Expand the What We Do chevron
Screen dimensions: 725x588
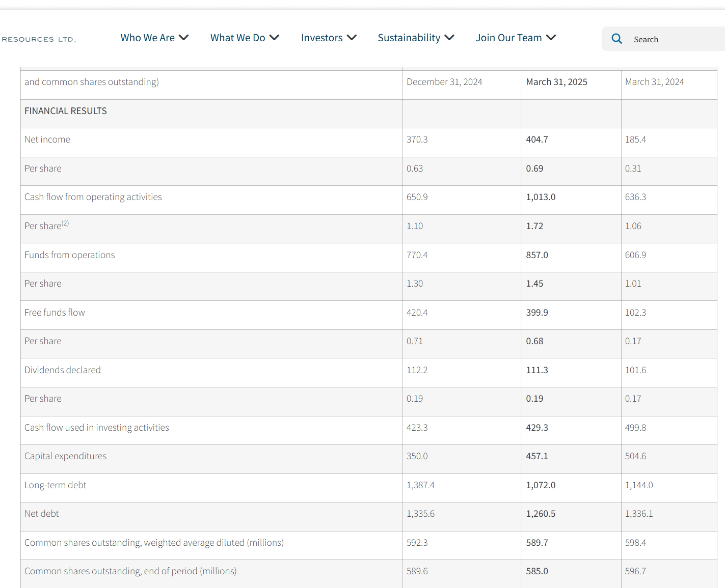coord(275,38)
